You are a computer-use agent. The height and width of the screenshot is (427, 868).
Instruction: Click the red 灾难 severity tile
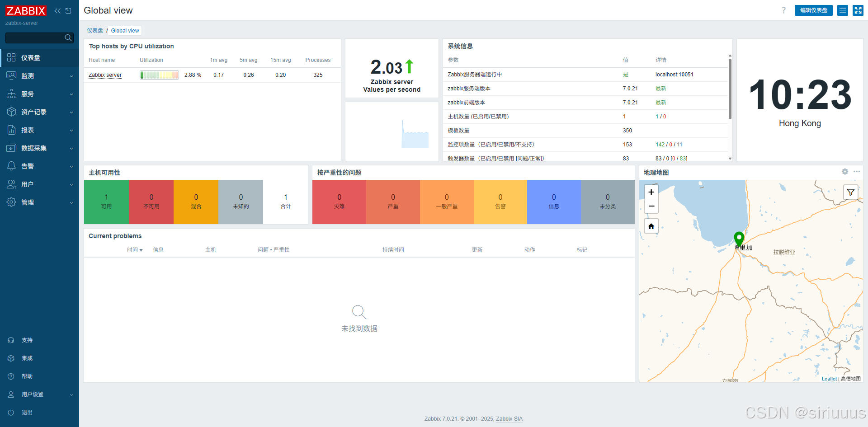click(x=339, y=202)
